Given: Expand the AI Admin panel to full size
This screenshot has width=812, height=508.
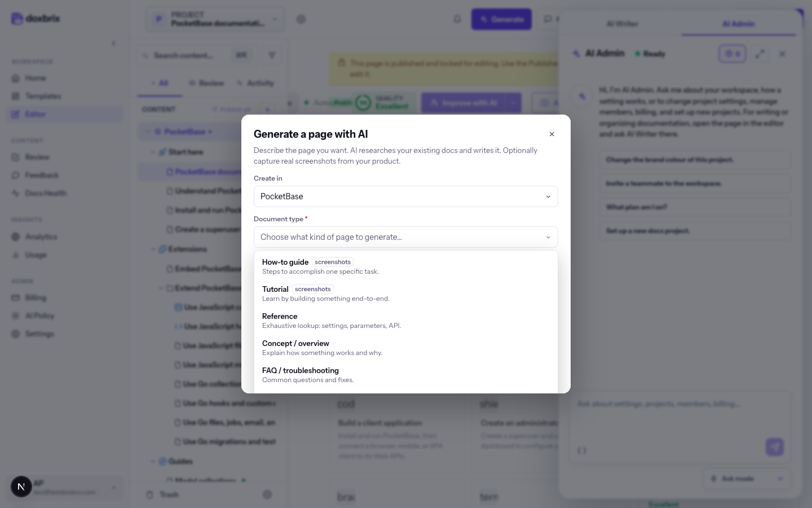Looking at the screenshot, I should [x=760, y=54].
